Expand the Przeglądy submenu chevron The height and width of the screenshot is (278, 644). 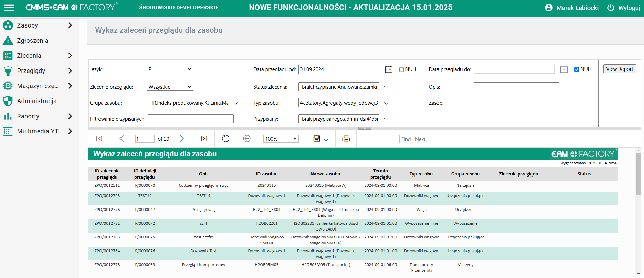pyautogui.click(x=70, y=71)
